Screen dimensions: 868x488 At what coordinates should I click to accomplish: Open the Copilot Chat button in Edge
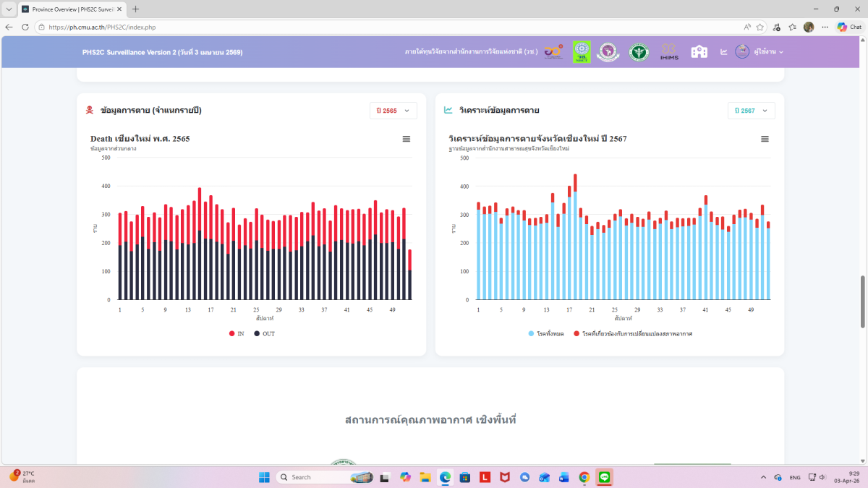coord(849,27)
